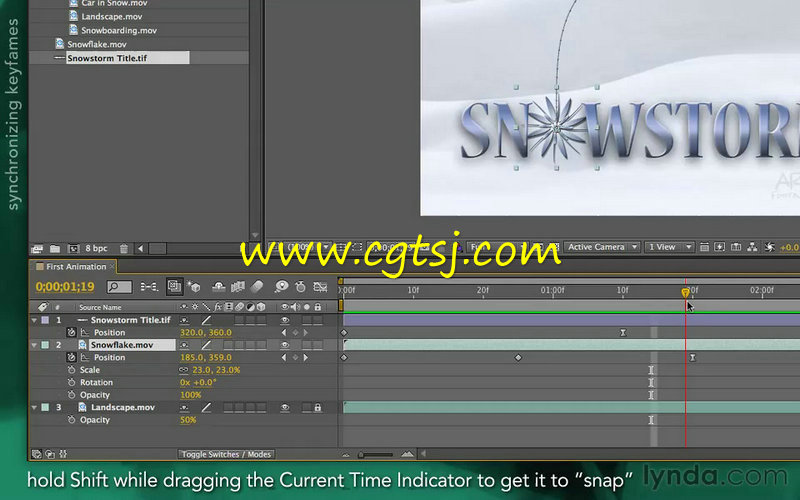Enable Landscape Opacity stopwatch
This screenshot has width=800, height=500.
[71, 420]
